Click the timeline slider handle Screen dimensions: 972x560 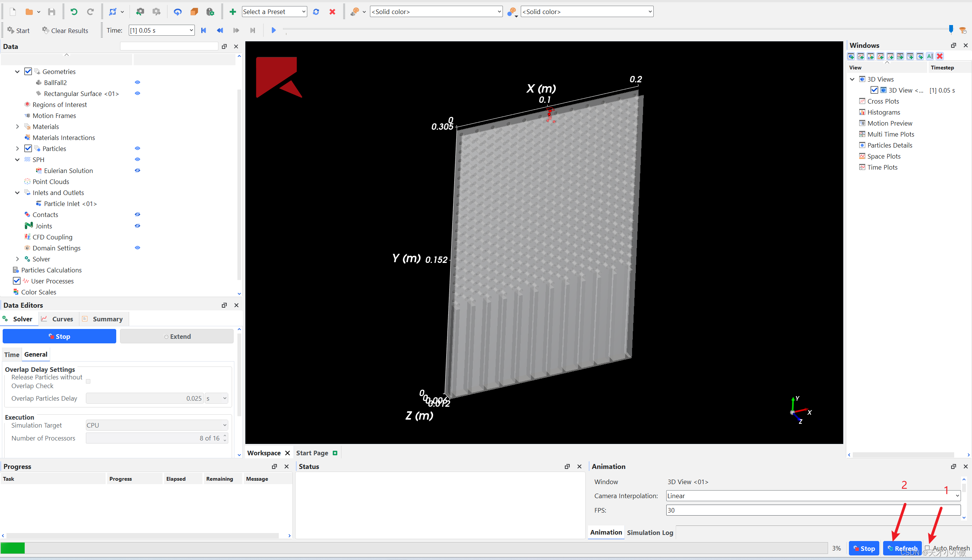point(951,29)
